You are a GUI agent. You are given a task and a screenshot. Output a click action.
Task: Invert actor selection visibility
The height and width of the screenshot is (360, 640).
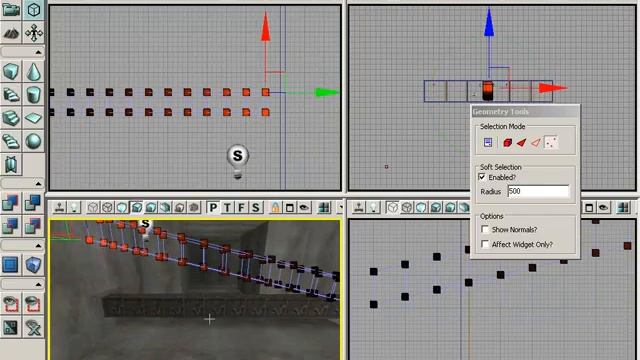[11, 327]
